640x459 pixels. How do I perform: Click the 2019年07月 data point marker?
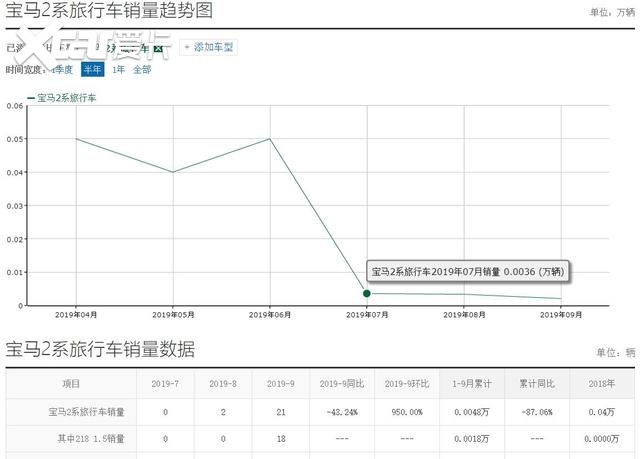367,293
